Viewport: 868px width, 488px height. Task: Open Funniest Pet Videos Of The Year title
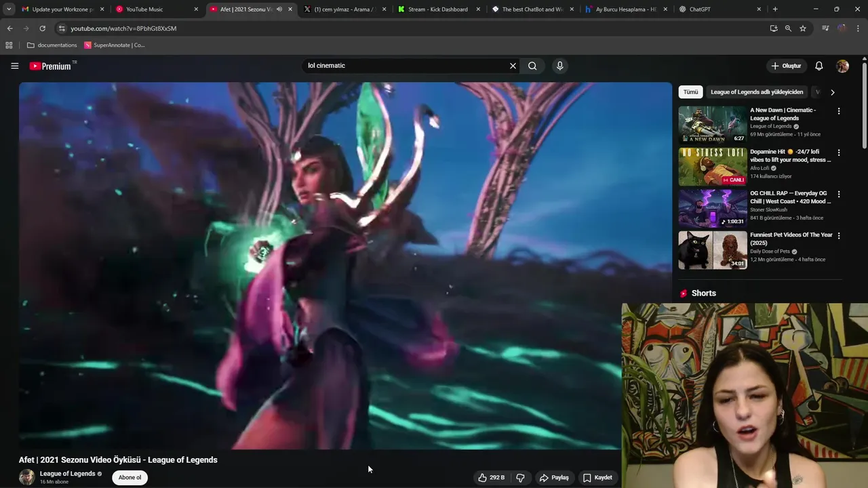tap(791, 239)
